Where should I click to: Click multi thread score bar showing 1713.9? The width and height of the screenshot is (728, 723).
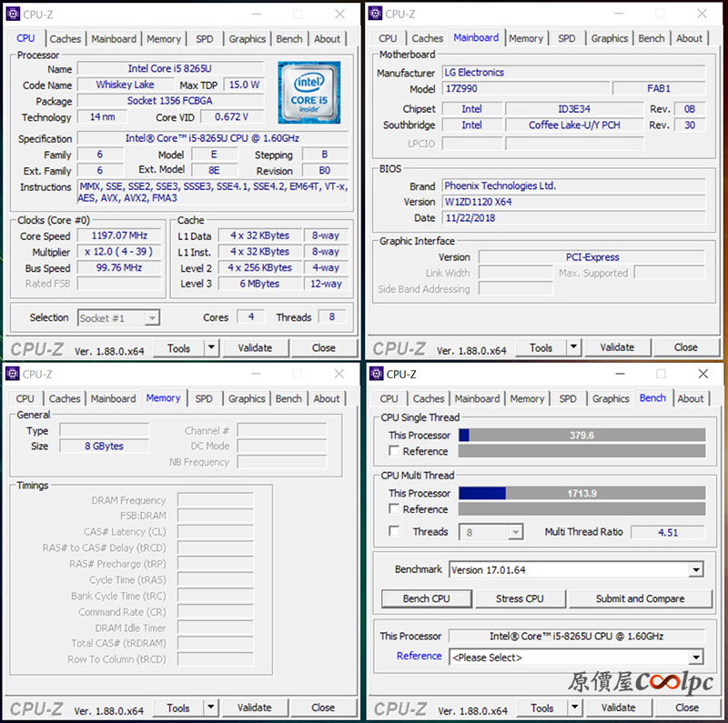[x=581, y=493]
